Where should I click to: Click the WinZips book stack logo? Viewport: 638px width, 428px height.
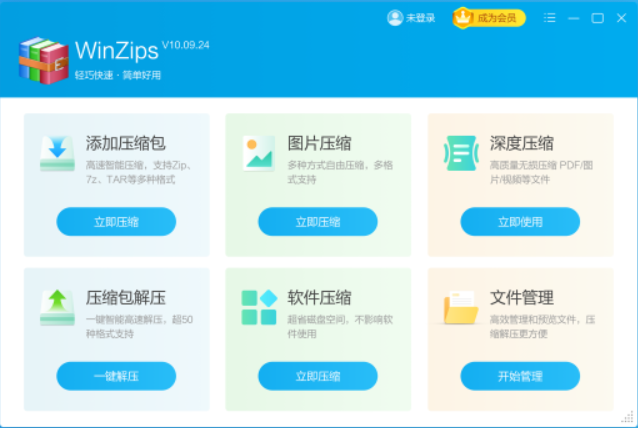pos(44,60)
